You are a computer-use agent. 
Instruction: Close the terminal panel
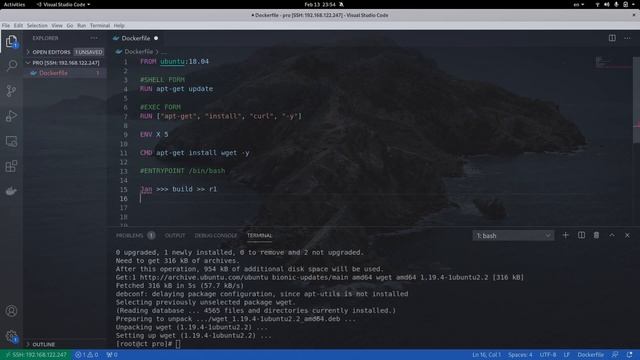click(x=627, y=235)
